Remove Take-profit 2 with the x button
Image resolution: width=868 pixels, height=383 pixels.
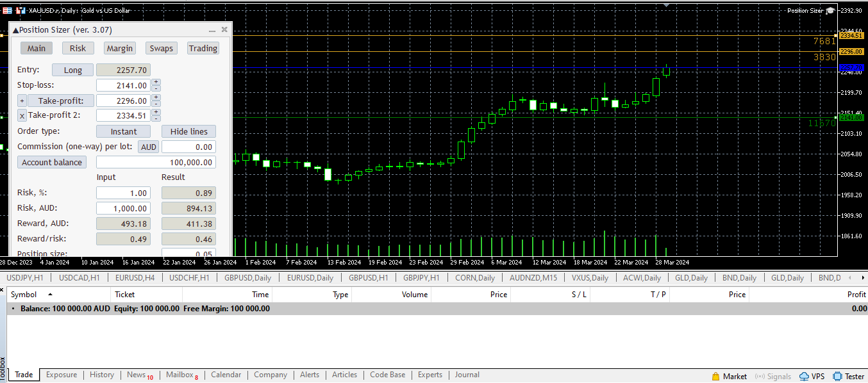22,116
